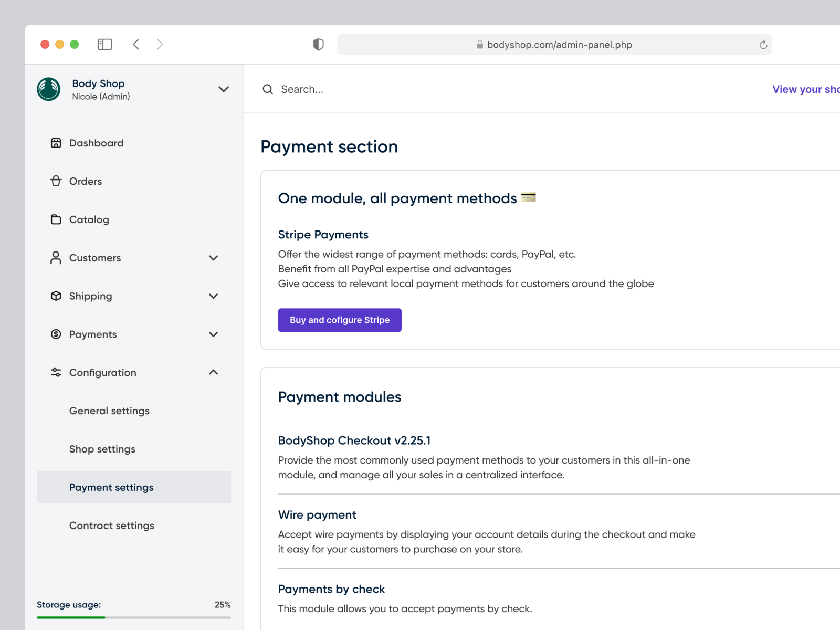Screen dimensions: 840x630
Task: Open the Body Shop account dropdown
Action: [x=224, y=89]
